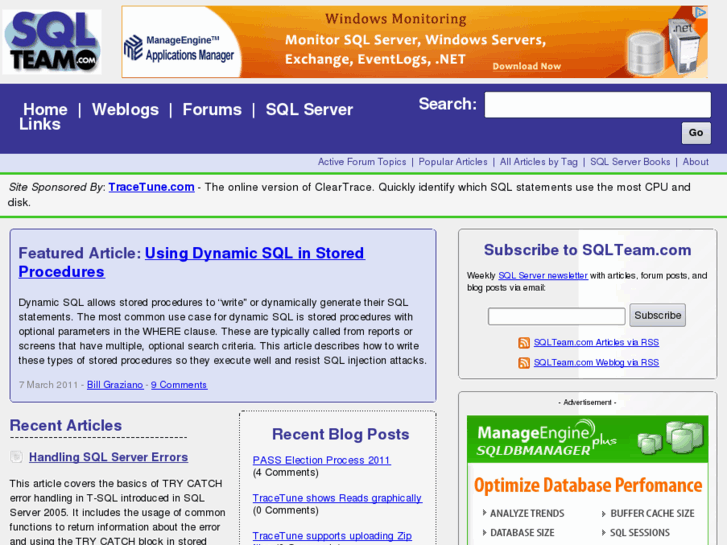Screen dimensions: 727x545
Task: Open the SQL Server newsletter link
Action: pos(543,276)
